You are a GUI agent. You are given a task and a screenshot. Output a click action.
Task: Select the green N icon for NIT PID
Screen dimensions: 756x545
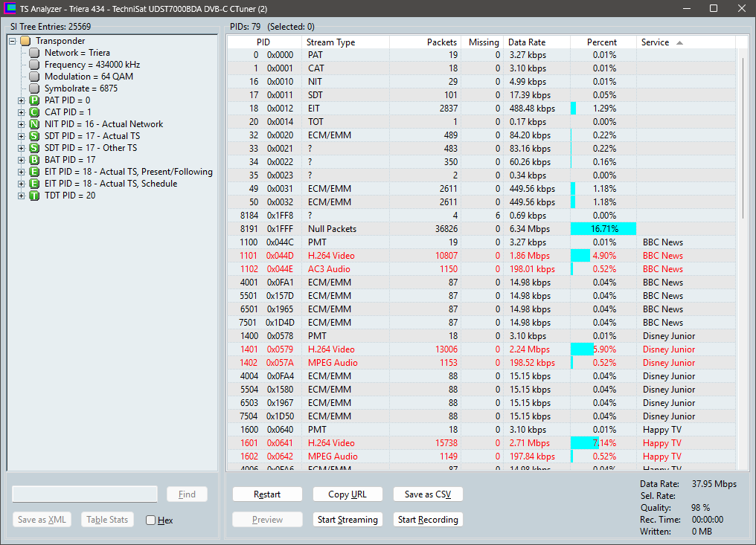(34, 124)
